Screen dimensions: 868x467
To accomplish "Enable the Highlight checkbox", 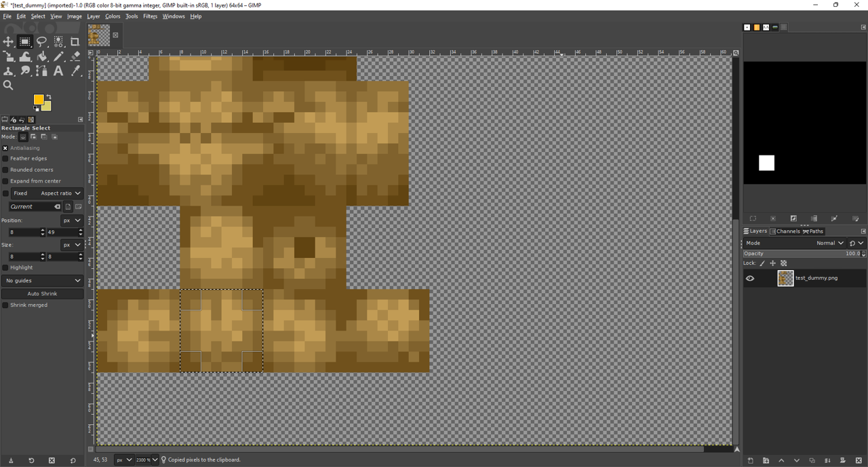I will (x=5, y=267).
